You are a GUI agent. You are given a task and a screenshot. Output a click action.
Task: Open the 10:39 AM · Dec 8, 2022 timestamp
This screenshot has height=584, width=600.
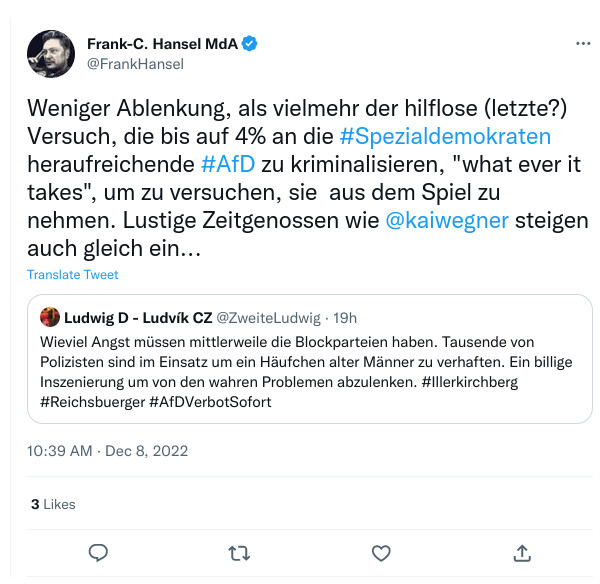pyautogui.click(x=107, y=451)
